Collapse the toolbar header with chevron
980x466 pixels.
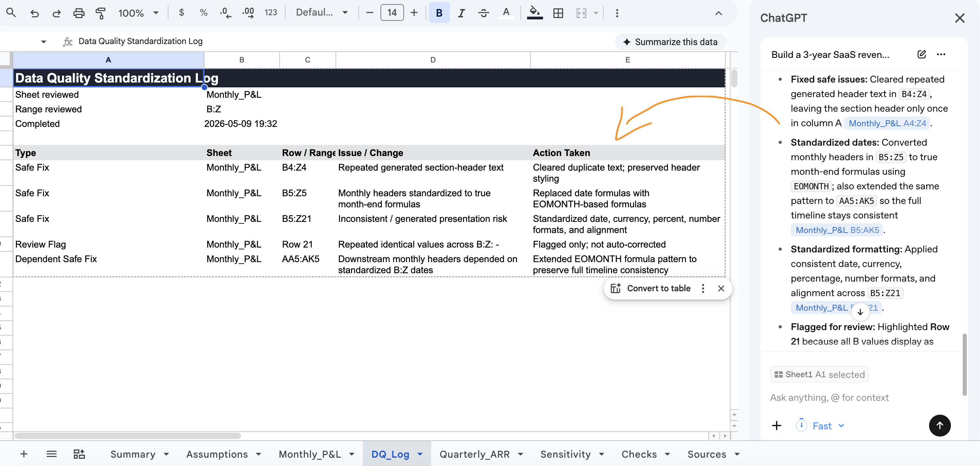pyautogui.click(x=718, y=13)
